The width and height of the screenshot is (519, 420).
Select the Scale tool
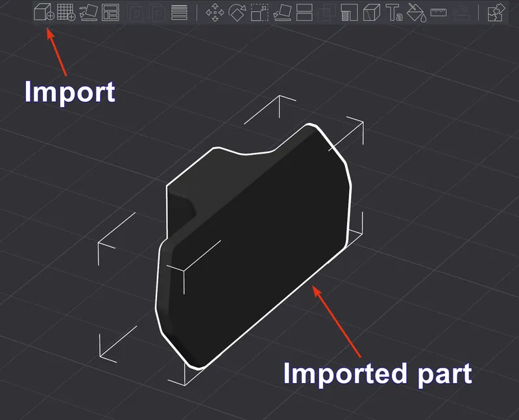pyautogui.click(x=259, y=12)
